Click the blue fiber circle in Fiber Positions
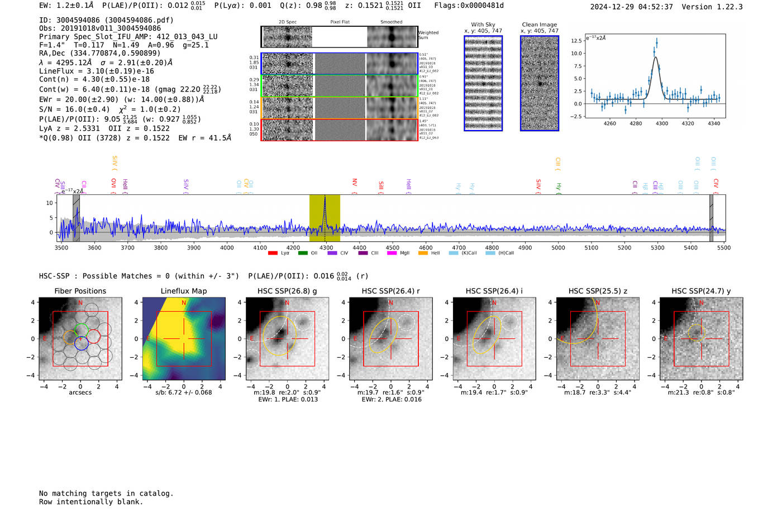This screenshot has width=782, height=532. (82, 343)
